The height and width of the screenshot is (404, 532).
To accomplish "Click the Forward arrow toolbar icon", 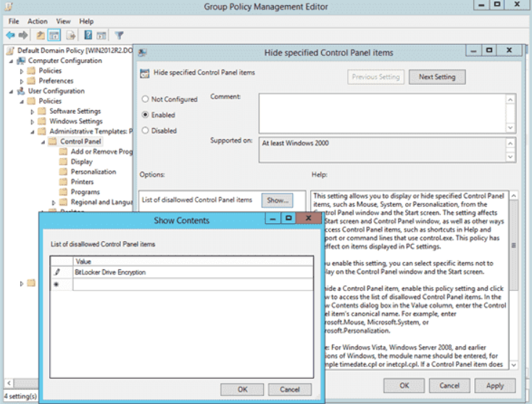I will point(23,35).
